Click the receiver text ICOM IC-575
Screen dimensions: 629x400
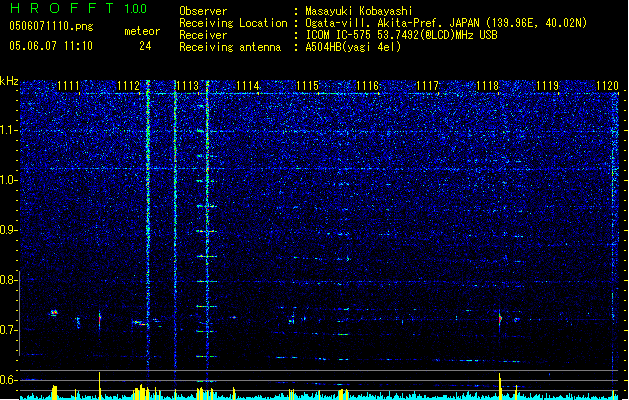[338, 35]
